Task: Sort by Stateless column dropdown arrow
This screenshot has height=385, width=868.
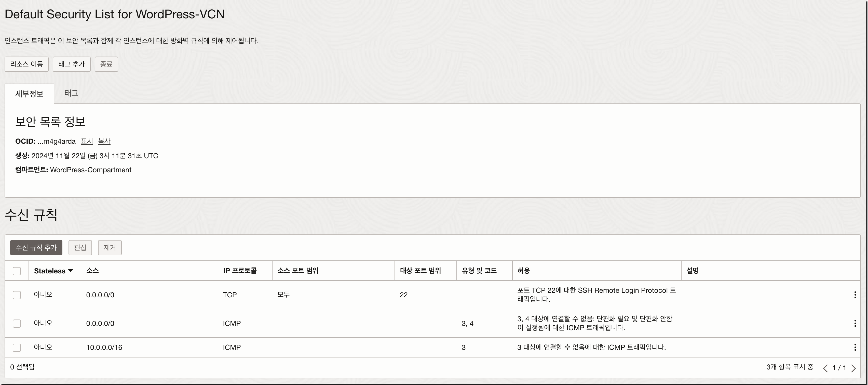Action: [71, 271]
